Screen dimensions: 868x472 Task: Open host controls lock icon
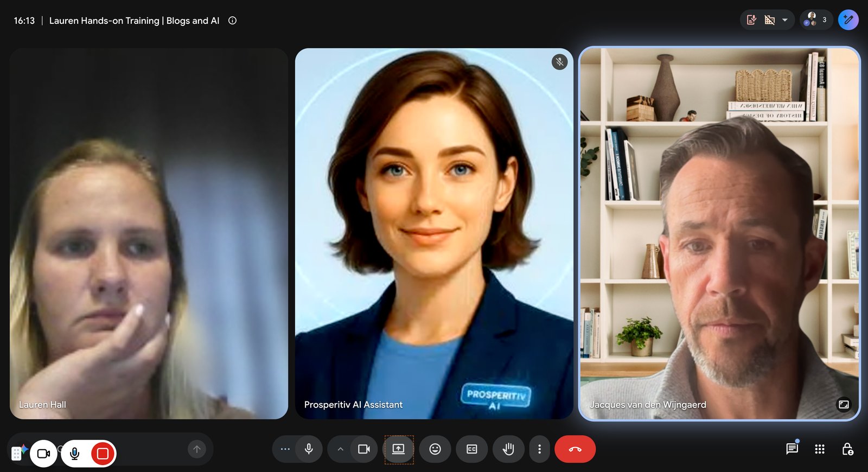(x=847, y=449)
